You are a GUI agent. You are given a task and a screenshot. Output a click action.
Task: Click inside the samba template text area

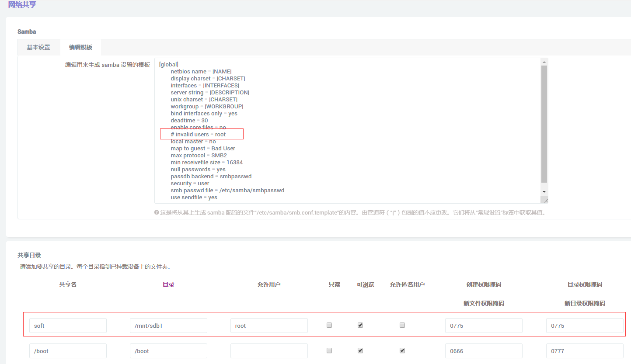tap(350, 131)
